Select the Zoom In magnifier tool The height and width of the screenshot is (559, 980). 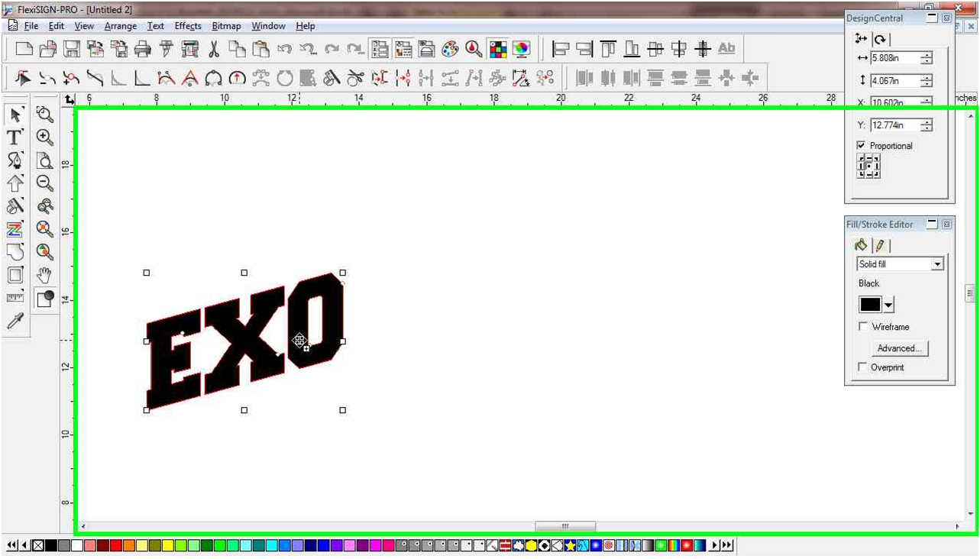[x=44, y=137]
